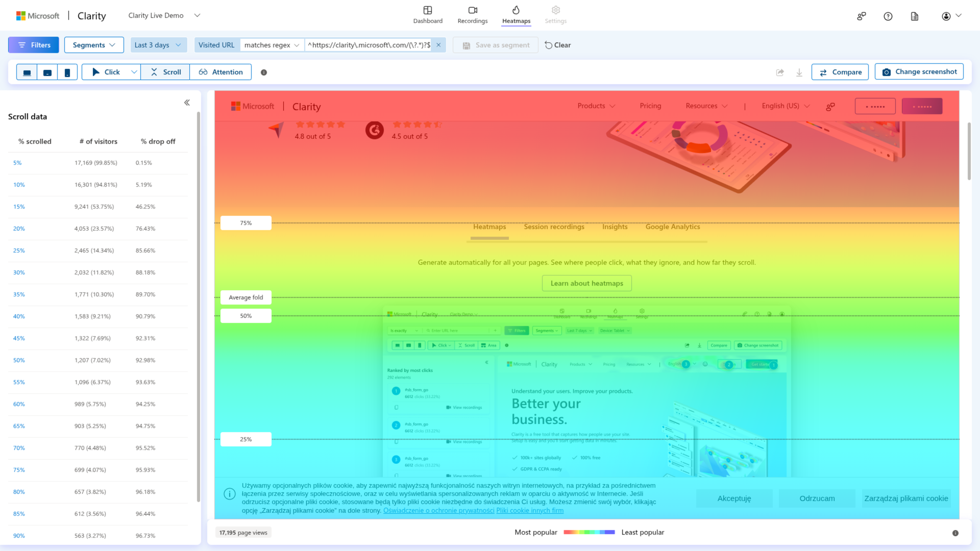Select the desktop device view icon
The height and width of the screenshot is (551, 980).
[27, 72]
